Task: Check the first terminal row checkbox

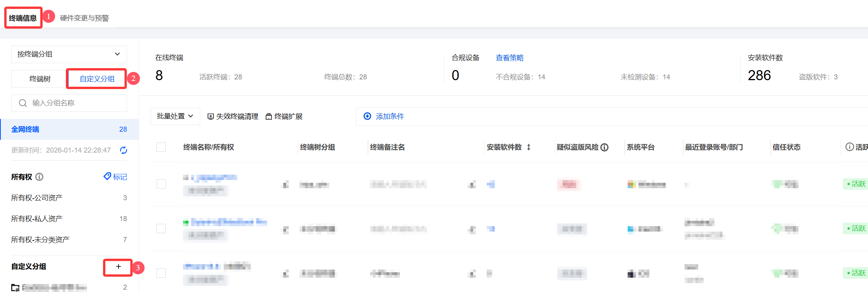Action: click(x=161, y=184)
